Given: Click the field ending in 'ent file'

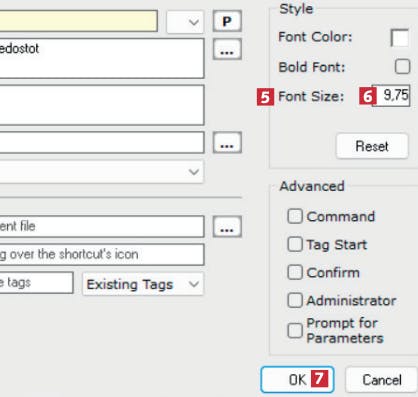Looking at the screenshot, I should tap(102, 226).
